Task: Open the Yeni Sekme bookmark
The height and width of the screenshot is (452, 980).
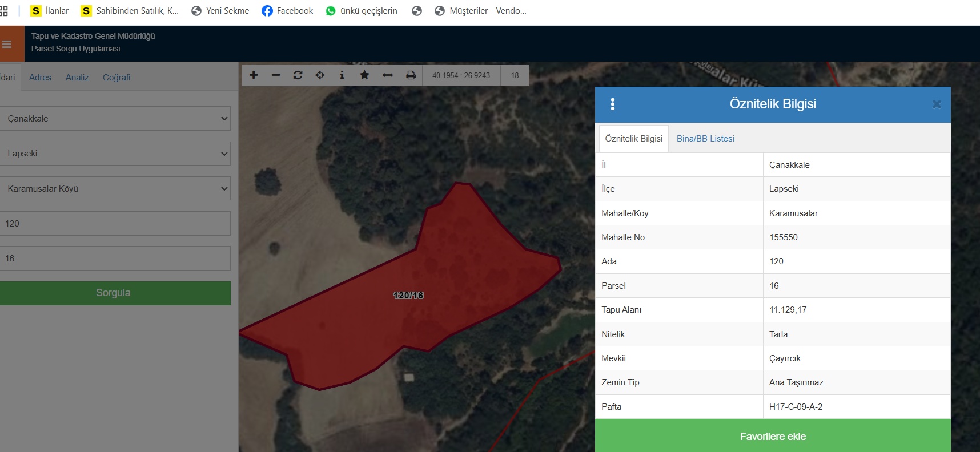Action: pos(220,11)
